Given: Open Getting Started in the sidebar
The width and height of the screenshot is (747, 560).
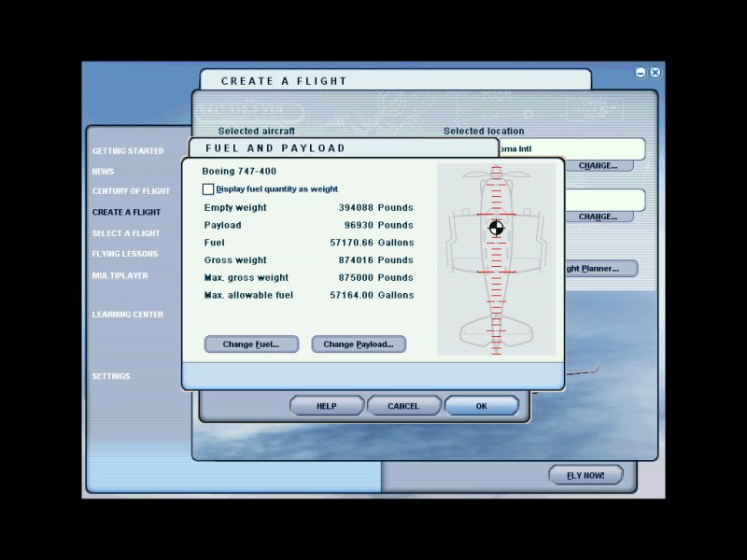Looking at the screenshot, I should (x=128, y=151).
